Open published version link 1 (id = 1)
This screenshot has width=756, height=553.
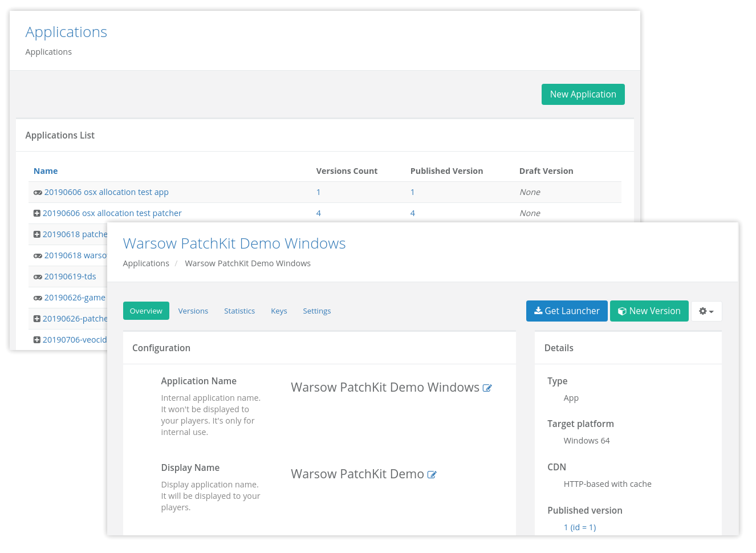click(x=579, y=527)
